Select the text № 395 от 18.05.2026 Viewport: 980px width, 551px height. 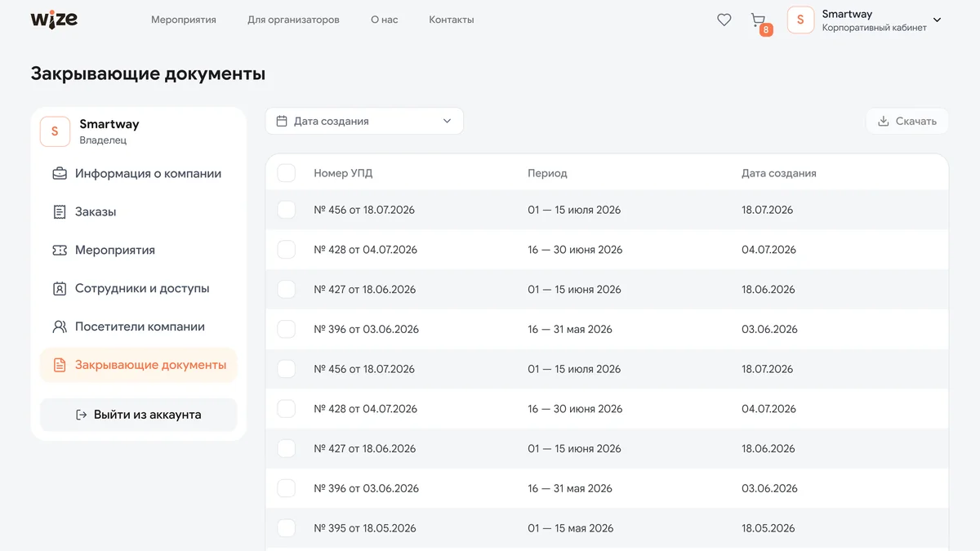pos(365,528)
